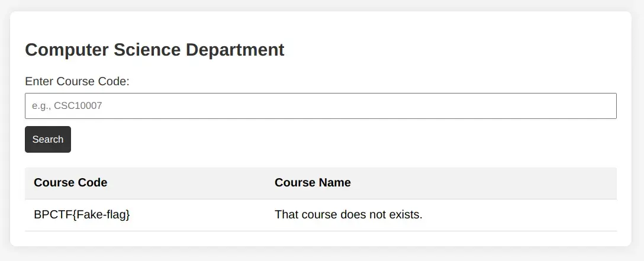Click the 'e.g., CSC10007' placeholder text

click(x=67, y=106)
